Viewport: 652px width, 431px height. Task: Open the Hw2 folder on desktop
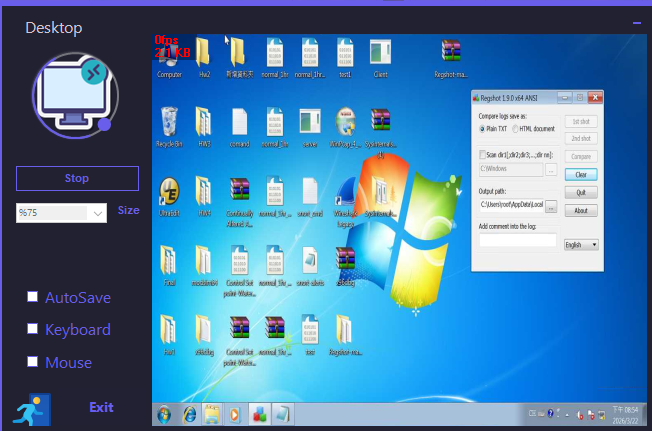[204, 54]
